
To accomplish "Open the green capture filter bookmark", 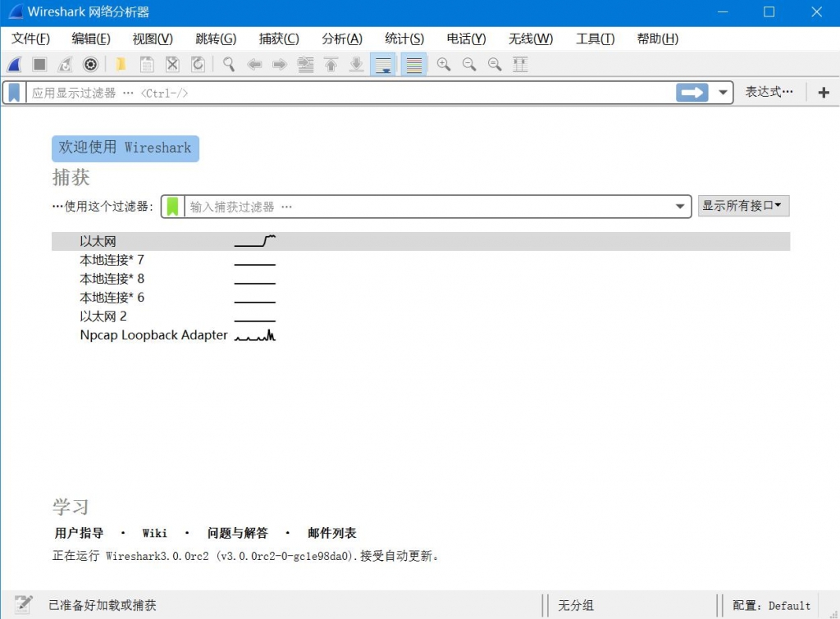I will [172, 207].
